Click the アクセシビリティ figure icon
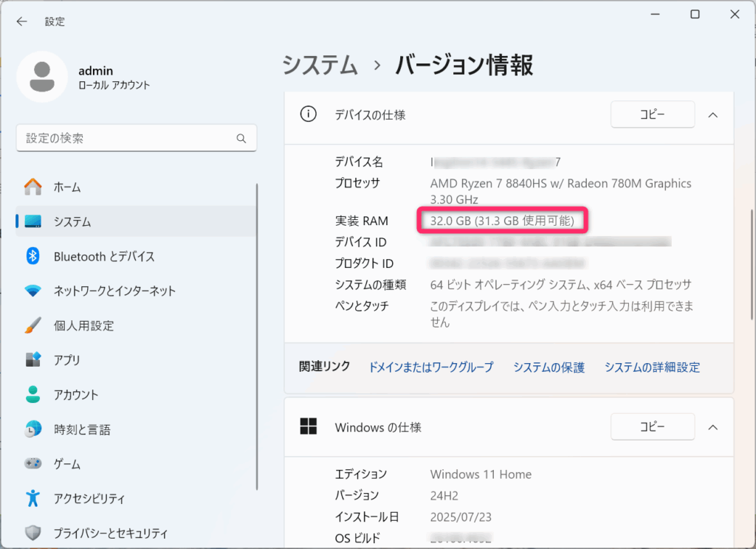The width and height of the screenshot is (756, 549). click(32, 498)
